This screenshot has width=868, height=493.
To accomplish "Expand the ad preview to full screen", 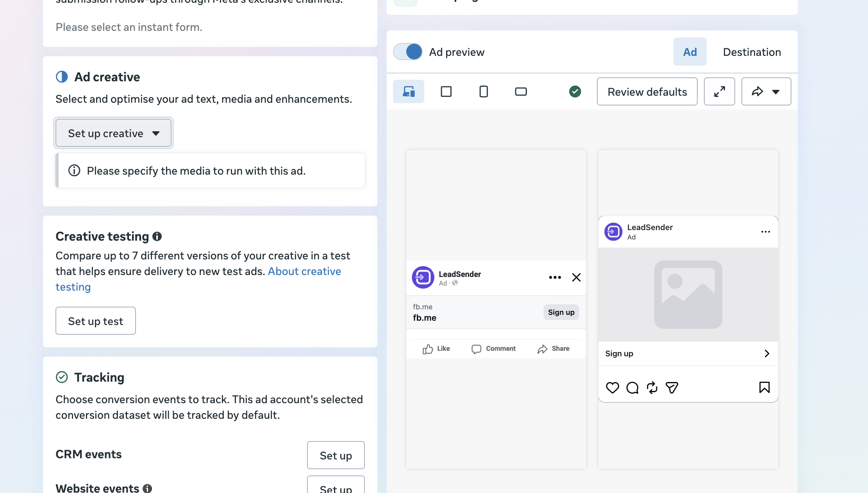I will [x=720, y=91].
